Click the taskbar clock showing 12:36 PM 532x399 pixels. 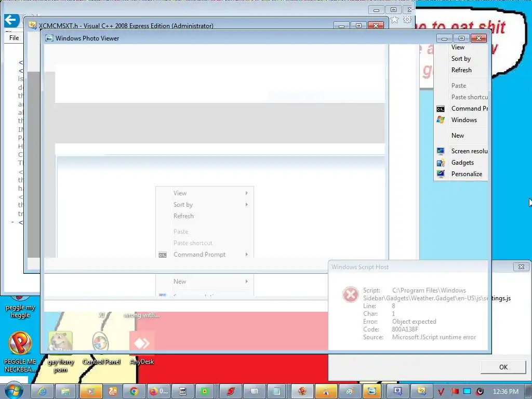tap(506, 392)
